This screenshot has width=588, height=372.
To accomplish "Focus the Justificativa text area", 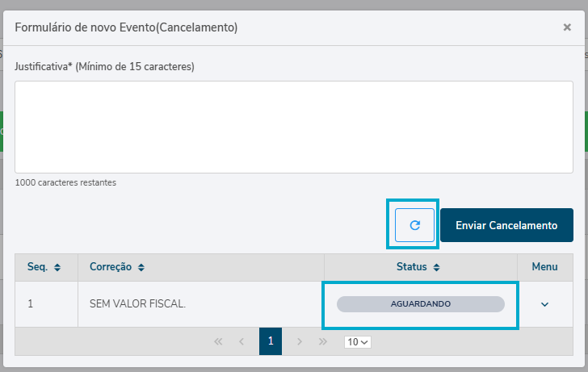I will 293,127.
